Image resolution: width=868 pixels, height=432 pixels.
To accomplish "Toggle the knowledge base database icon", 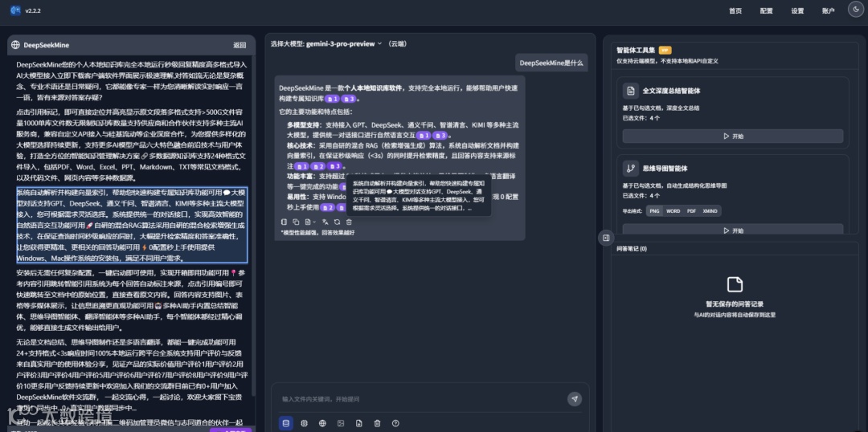I will pos(285,423).
